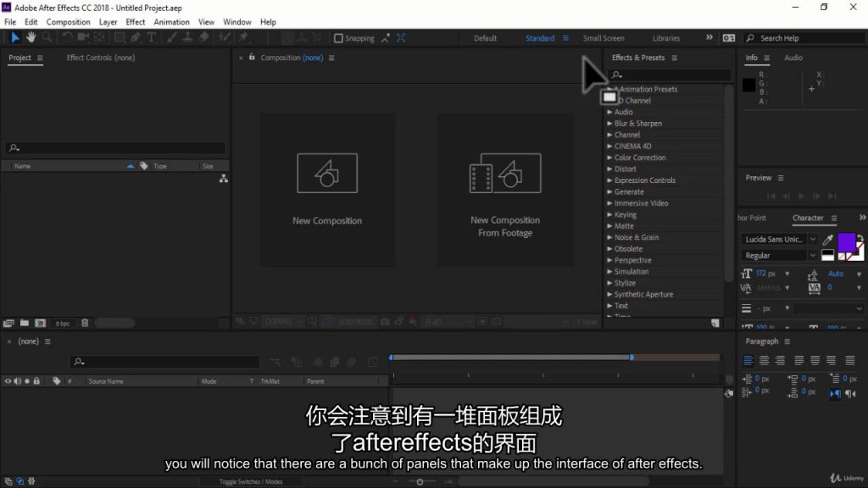Viewport: 868px width, 488px height.
Task: Swap fill and stroke colors
Action: (x=860, y=238)
